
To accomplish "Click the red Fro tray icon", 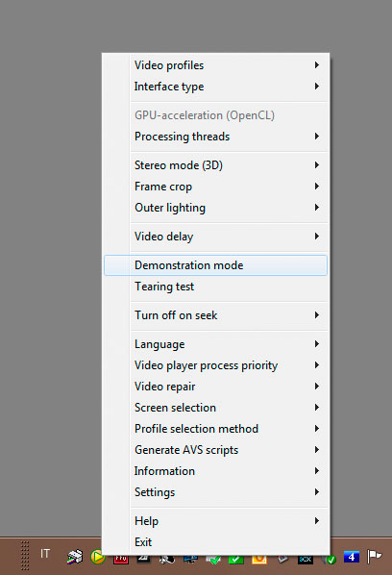I will coord(120,559).
